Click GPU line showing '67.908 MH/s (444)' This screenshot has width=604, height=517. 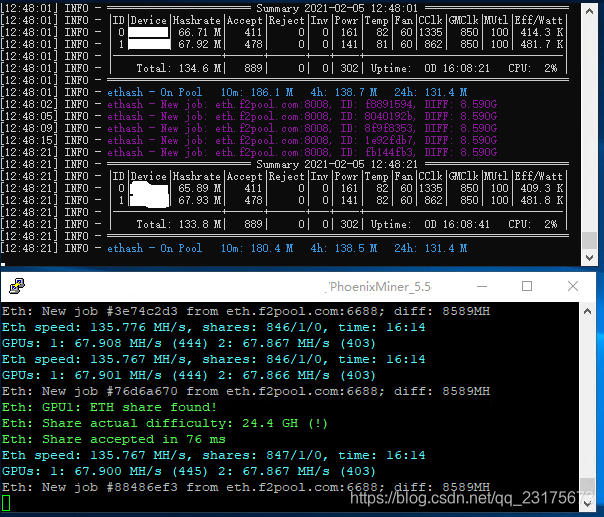point(189,343)
